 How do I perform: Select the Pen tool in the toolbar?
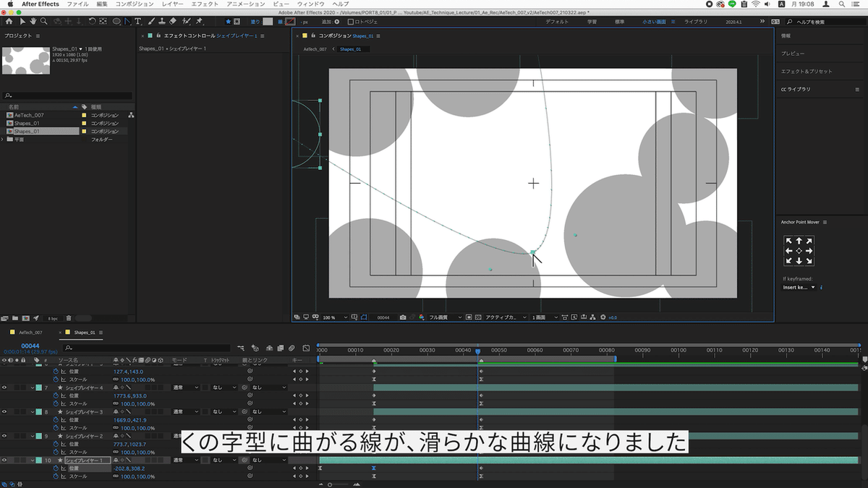[x=127, y=22]
